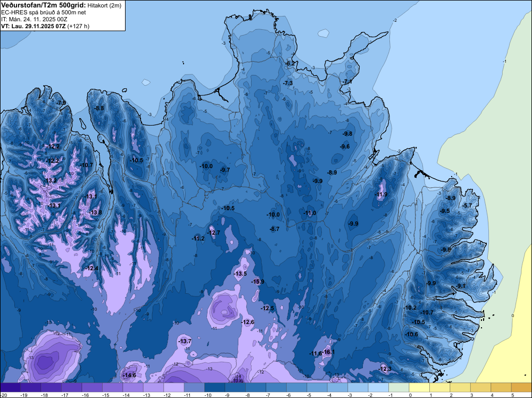Click legend swatch between -10 and -9
Viewport: 532px width, 398px height.
(x=215, y=387)
